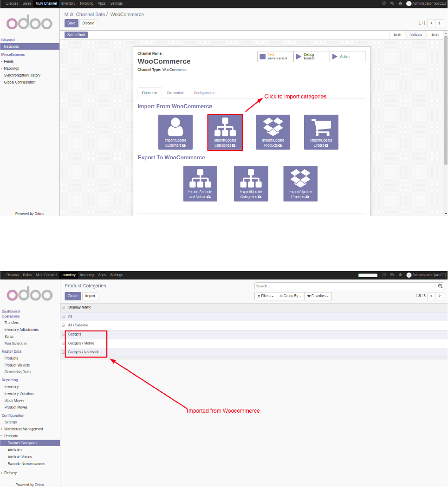
Task: Click the Odoo logo in Multi Channel sidebar
Action: click(30, 22)
